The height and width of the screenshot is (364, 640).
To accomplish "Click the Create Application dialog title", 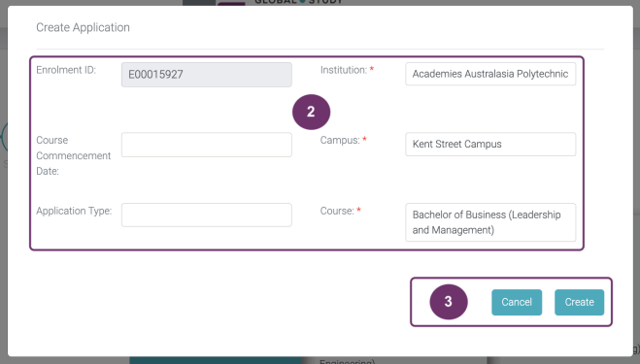I will [x=83, y=27].
